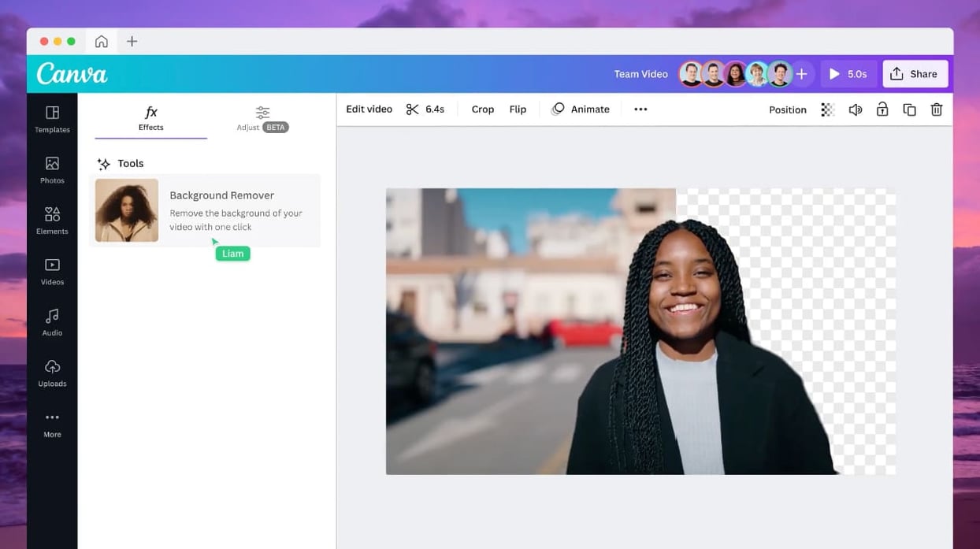Open the Uploads panel

point(52,373)
